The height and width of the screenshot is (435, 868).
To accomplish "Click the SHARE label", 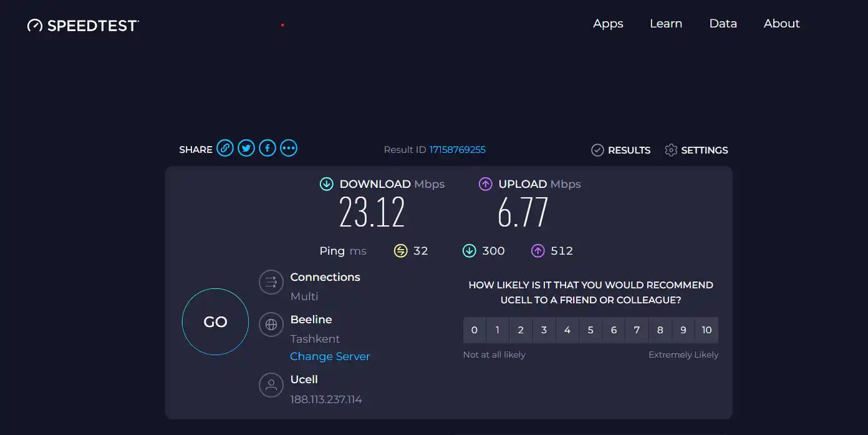I will tap(196, 150).
